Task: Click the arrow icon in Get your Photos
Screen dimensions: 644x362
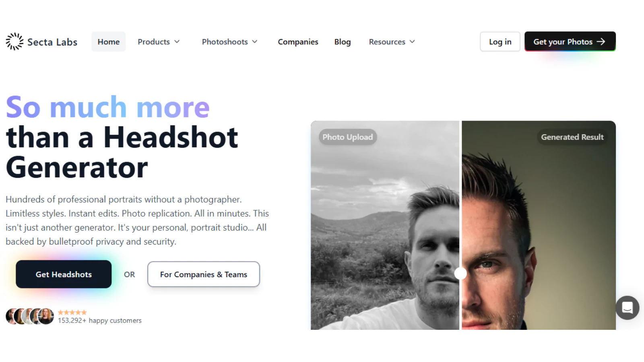Action: (601, 41)
